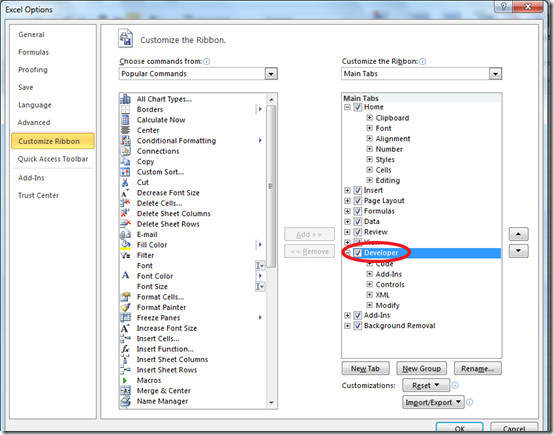Image resolution: width=554 pixels, height=435 pixels.
Task: Click the Excel Options help question-mark button
Action: coord(504,6)
